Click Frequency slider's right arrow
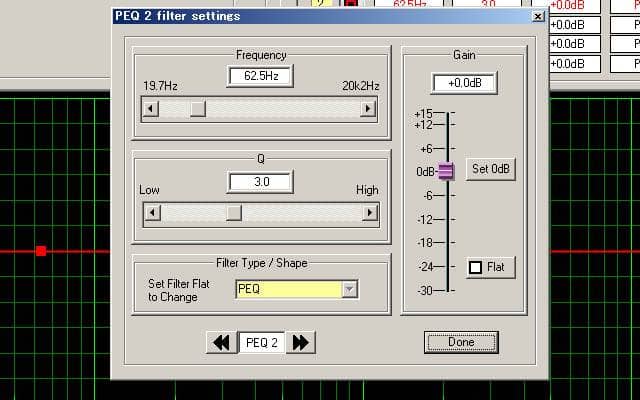 370,109
